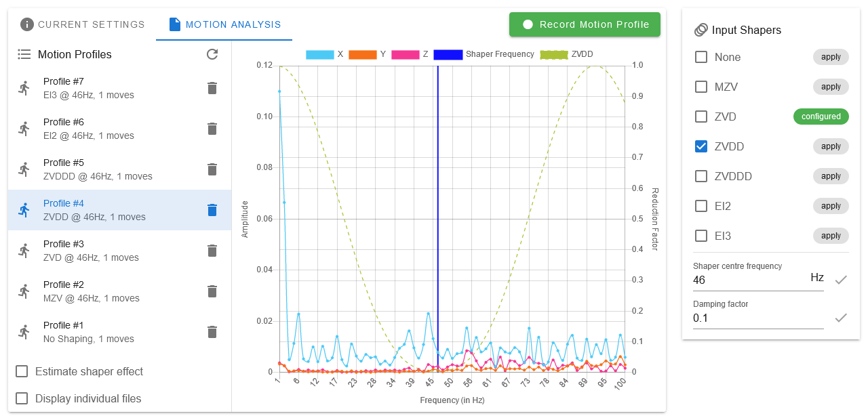868x420 pixels.
Task: Click the running-figure icon for Profile #6
Action: [24, 129]
